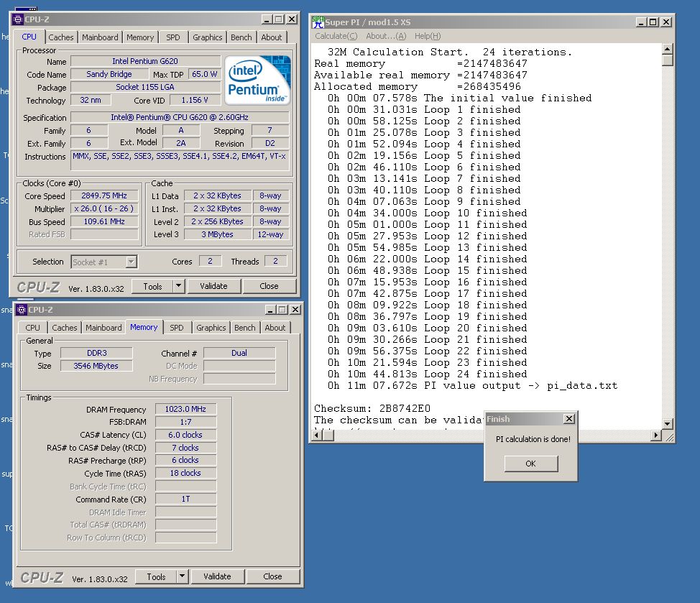Minimize the top CPU-Z window
700x603 pixels.
click(x=267, y=19)
